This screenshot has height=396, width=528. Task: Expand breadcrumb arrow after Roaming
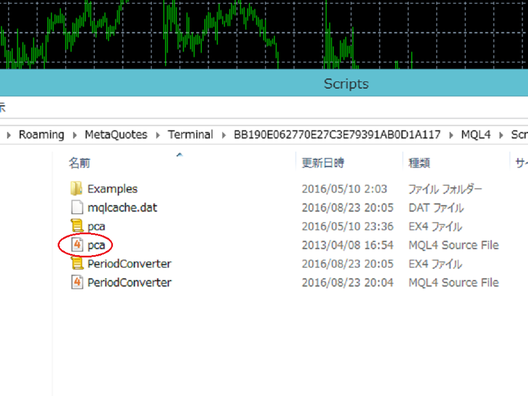(x=75, y=135)
